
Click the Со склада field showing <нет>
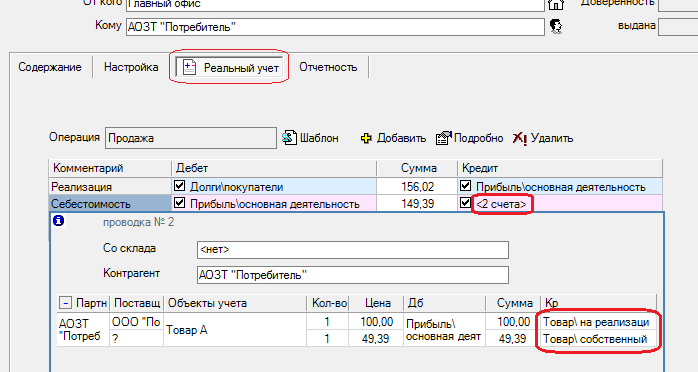point(353,250)
